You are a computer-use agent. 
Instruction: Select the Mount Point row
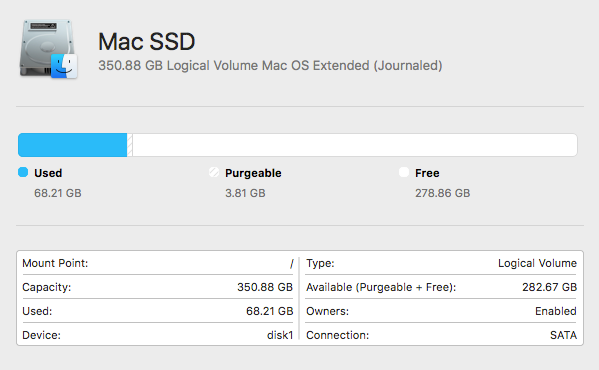[x=158, y=263]
